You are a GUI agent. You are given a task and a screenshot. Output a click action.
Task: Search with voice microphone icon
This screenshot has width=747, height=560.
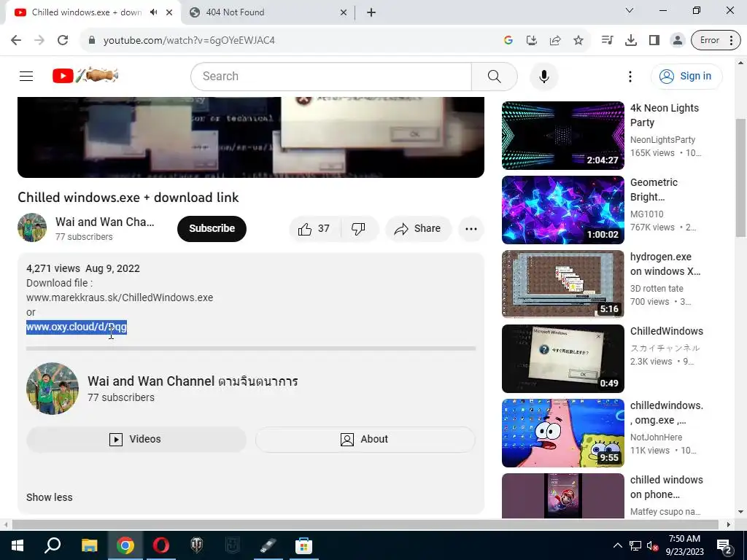[543, 76]
